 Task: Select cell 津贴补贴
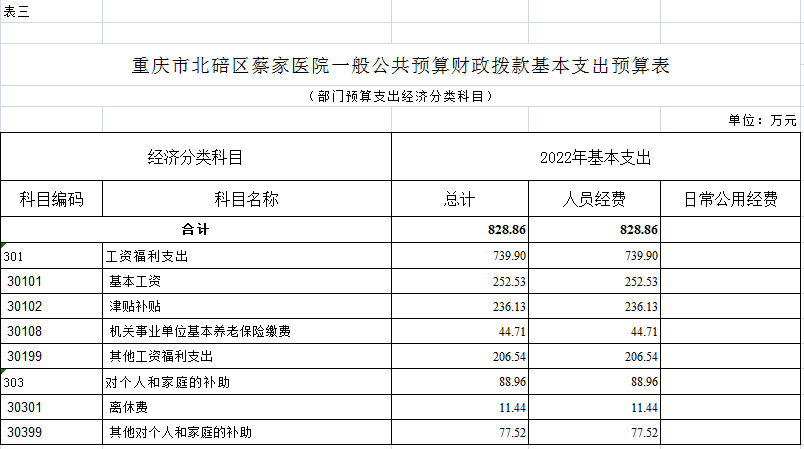pyautogui.click(x=247, y=306)
